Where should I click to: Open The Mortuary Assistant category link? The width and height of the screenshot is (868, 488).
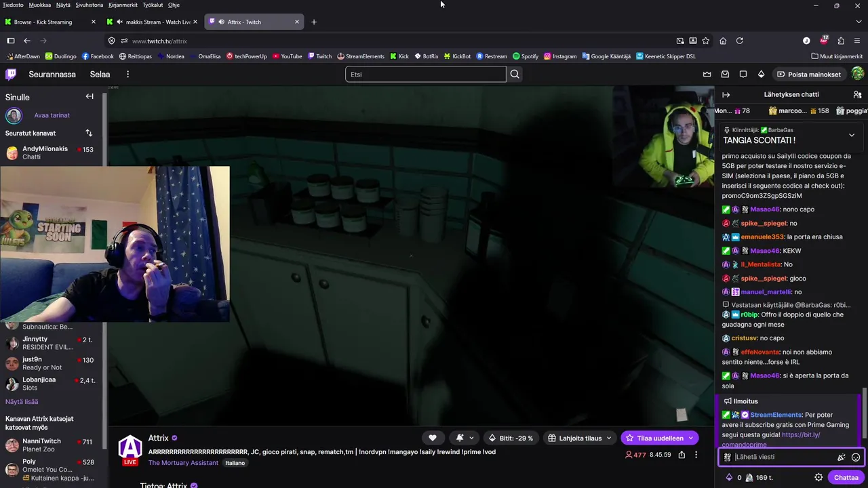(183, 463)
